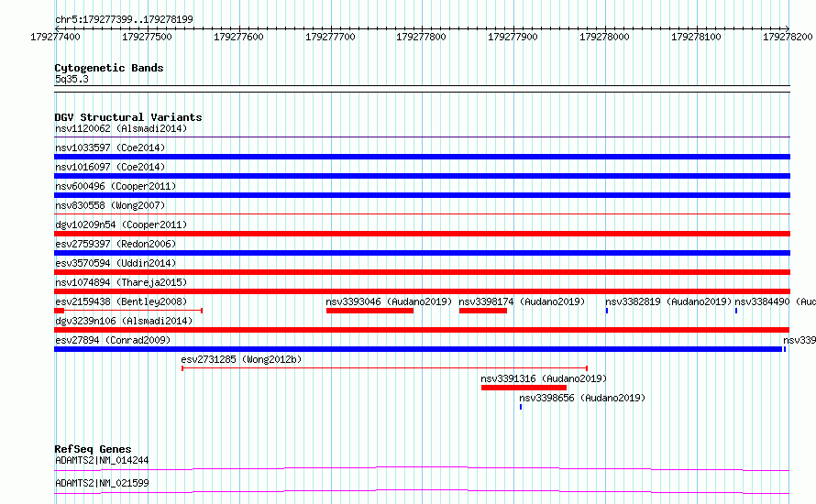Click the red dgv3239n106 feature bar
This screenshot has width=816, height=504.
point(422,330)
